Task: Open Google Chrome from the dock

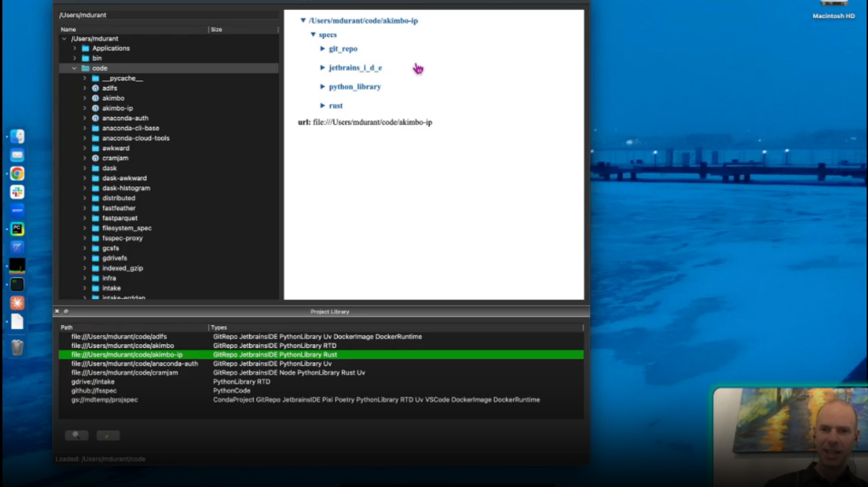Action: tap(17, 174)
